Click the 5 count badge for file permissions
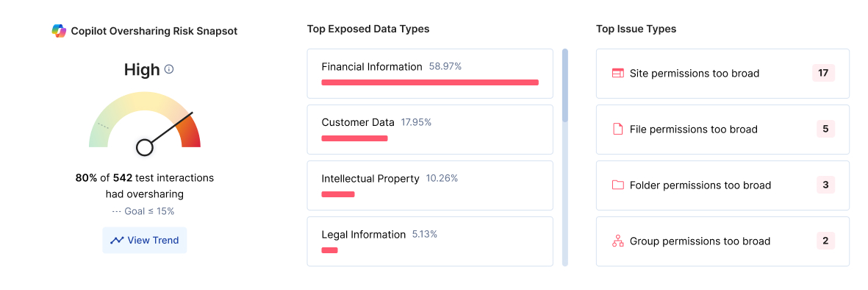This screenshot has height=290, width=868. [x=825, y=130]
